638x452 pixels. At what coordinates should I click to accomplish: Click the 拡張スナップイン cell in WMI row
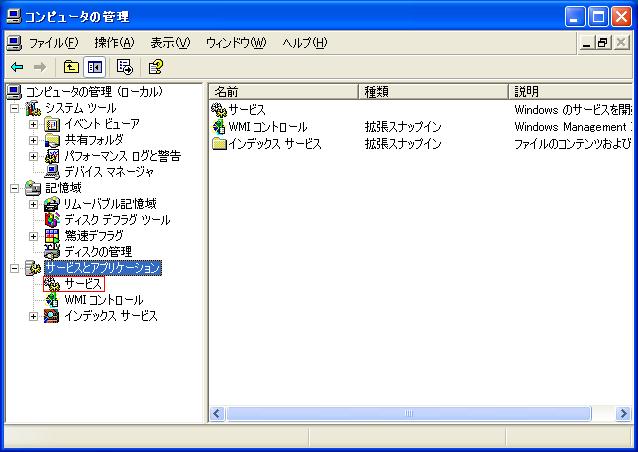pos(403,127)
